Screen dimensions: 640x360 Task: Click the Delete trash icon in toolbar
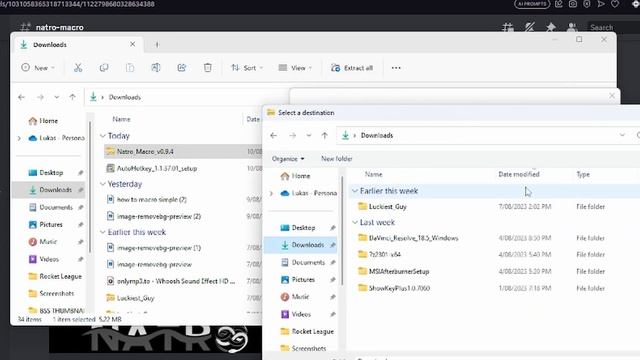208,68
